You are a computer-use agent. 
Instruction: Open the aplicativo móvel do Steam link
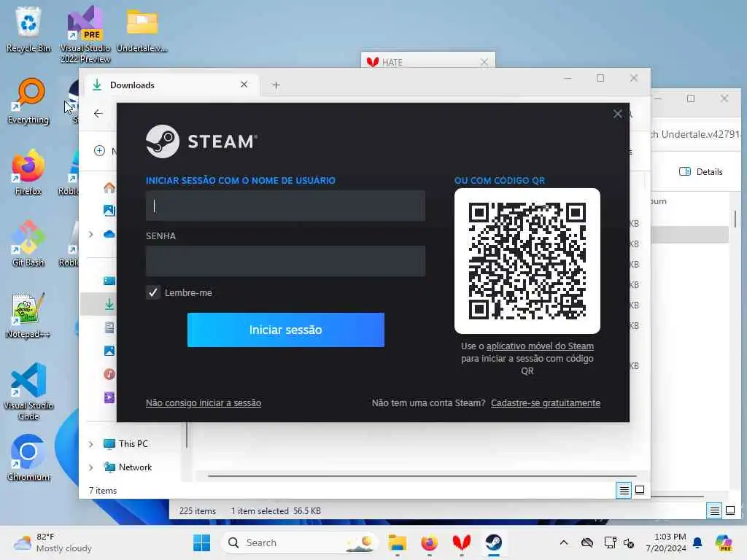click(x=540, y=346)
